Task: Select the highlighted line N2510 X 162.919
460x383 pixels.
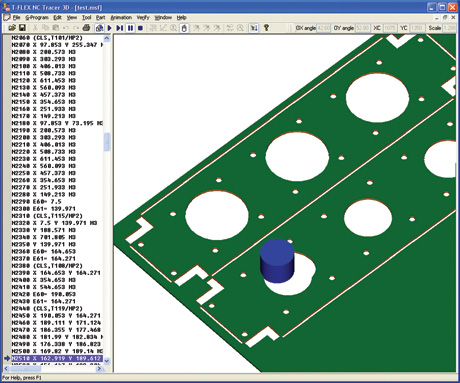Action: [x=57, y=358]
